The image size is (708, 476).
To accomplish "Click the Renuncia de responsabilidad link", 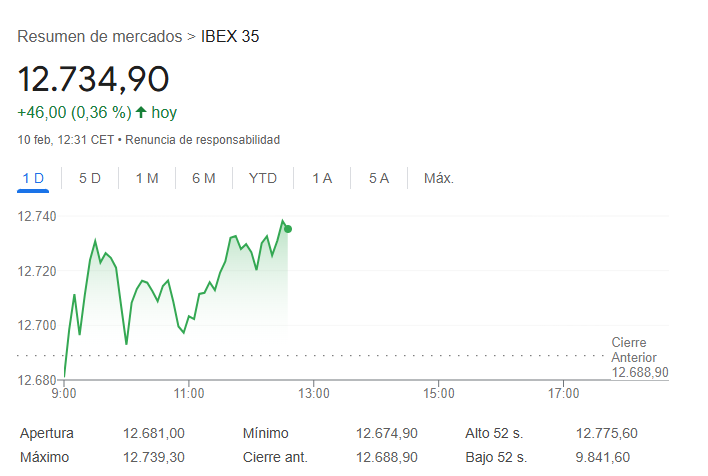I will [x=203, y=140].
